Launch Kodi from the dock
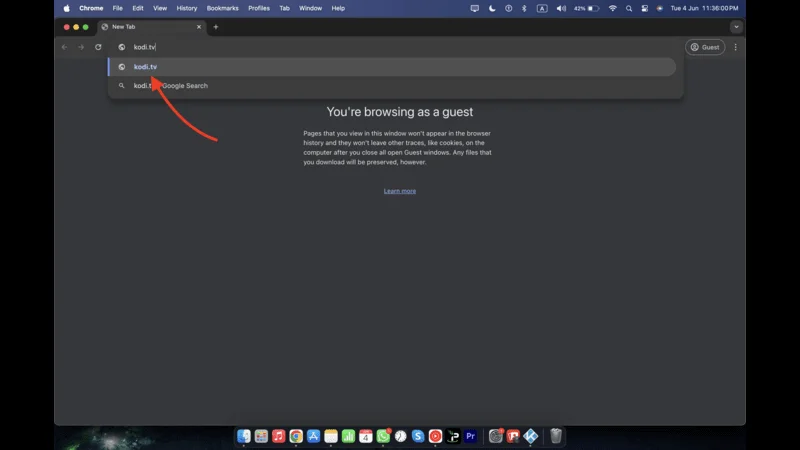The height and width of the screenshot is (450, 800). [x=531, y=436]
